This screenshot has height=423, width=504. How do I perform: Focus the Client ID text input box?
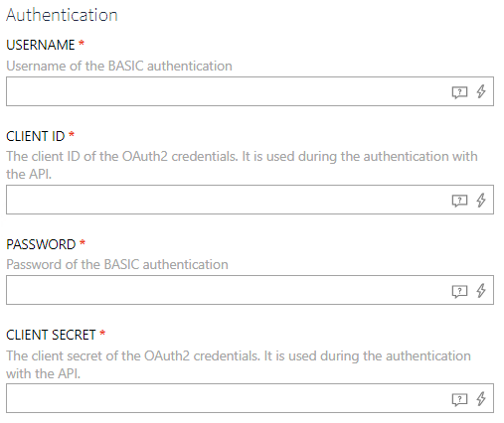[x=250, y=200]
